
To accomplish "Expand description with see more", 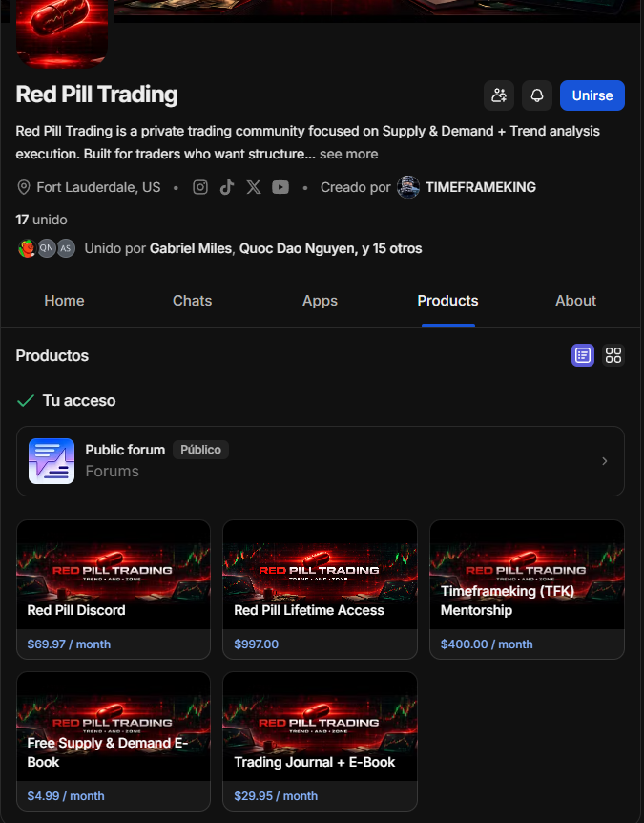I will [349, 154].
